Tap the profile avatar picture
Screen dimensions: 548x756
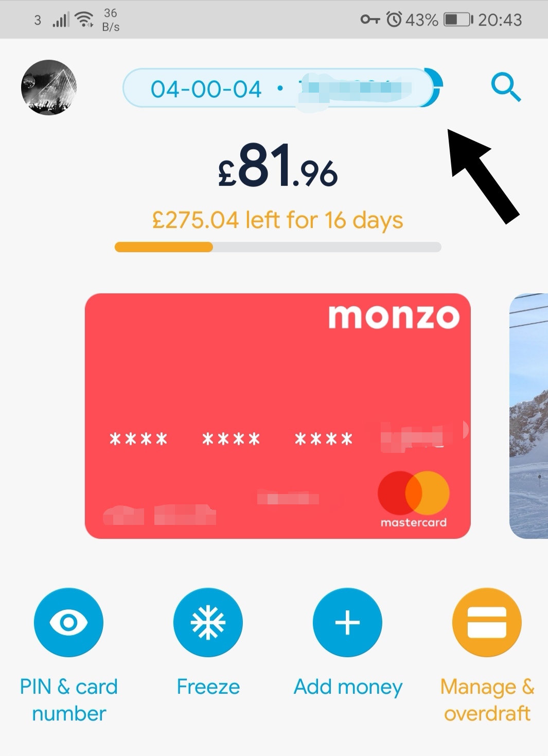click(x=49, y=87)
